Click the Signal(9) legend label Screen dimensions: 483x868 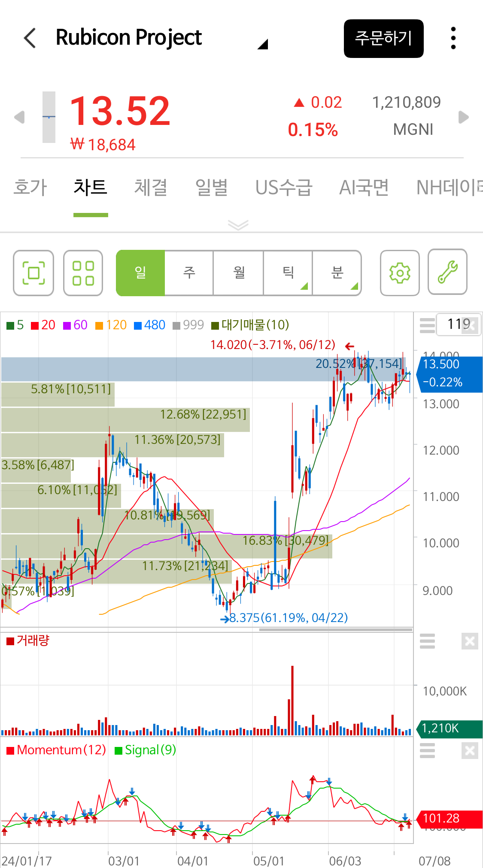[x=146, y=750]
